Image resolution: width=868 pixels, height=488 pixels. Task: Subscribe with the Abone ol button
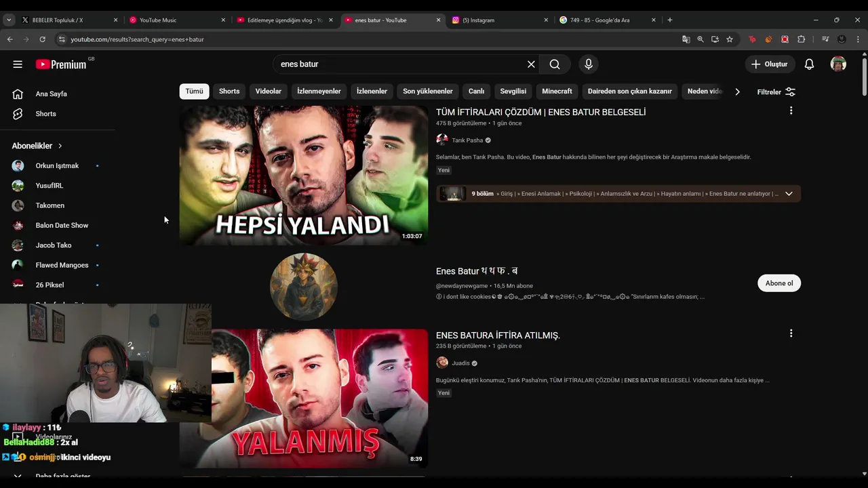pos(778,283)
